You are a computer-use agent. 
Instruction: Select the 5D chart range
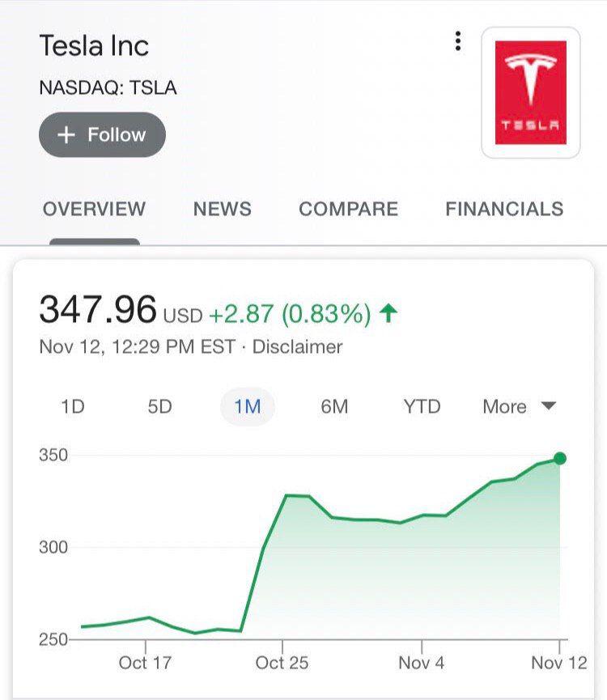[160, 406]
